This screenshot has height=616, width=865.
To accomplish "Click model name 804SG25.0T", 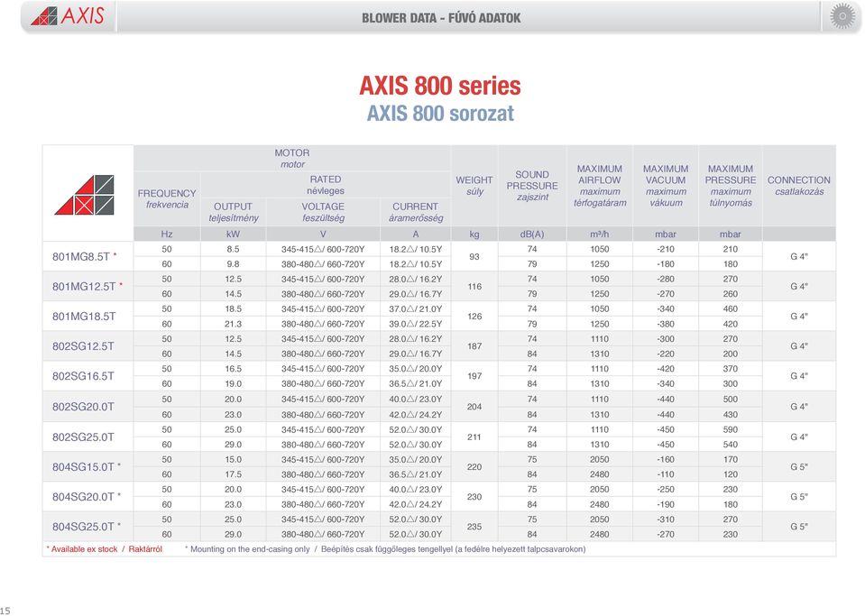I will [x=83, y=527].
